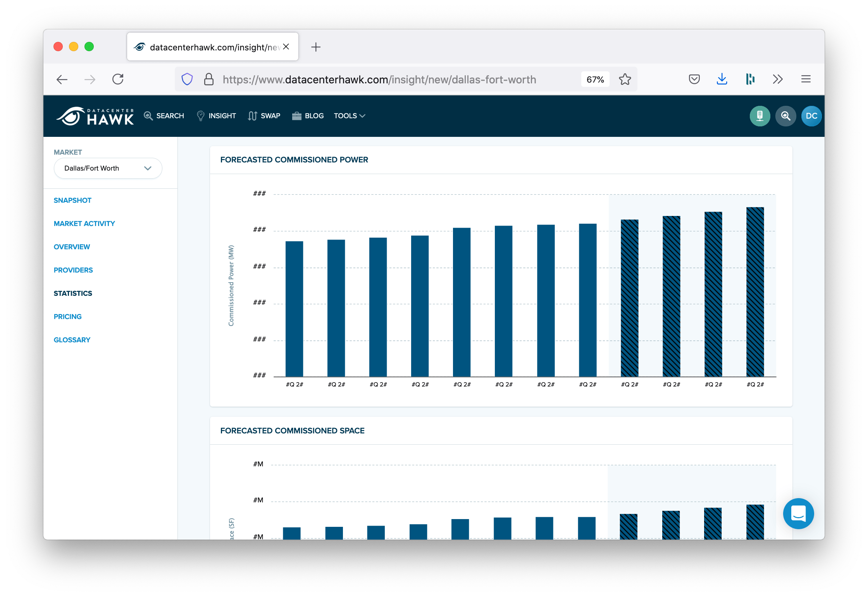Click the Save to Pocket icon

tap(694, 79)
